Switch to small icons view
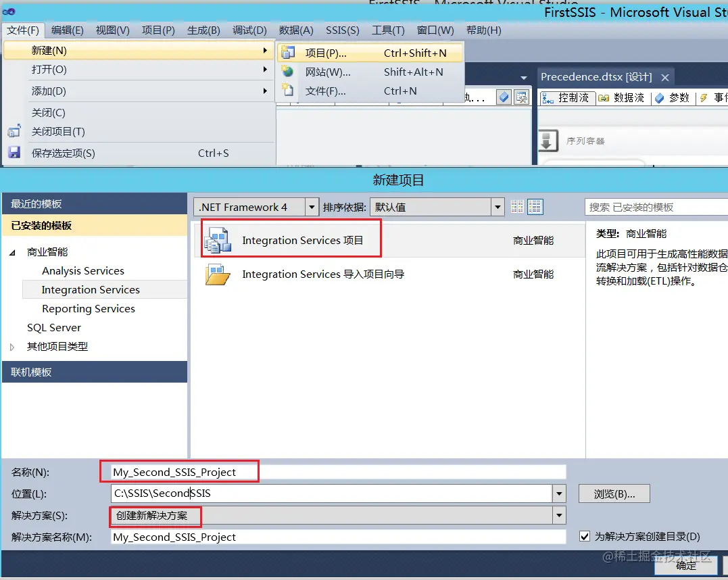 point(517,207)
